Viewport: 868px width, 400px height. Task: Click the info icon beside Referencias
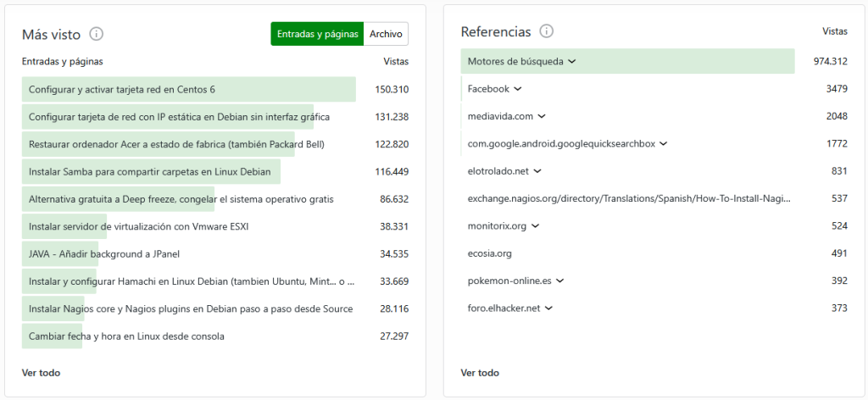click(x=547, y=31)
